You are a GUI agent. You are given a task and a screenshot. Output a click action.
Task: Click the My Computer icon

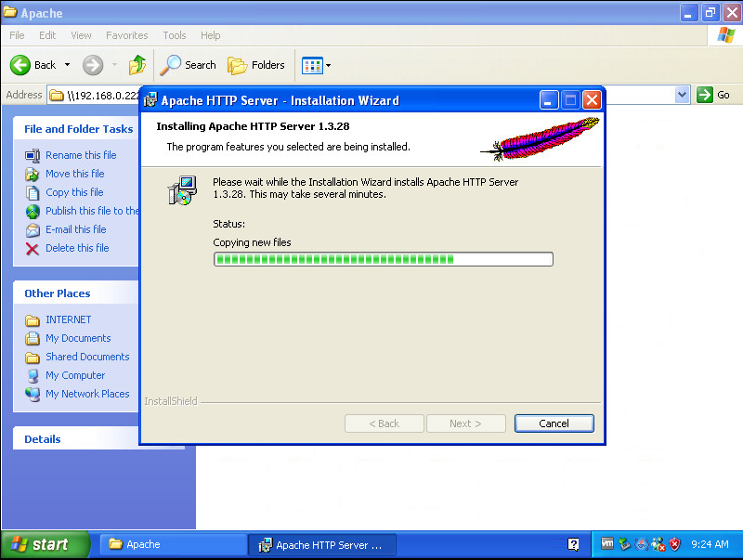pos(33,376)
